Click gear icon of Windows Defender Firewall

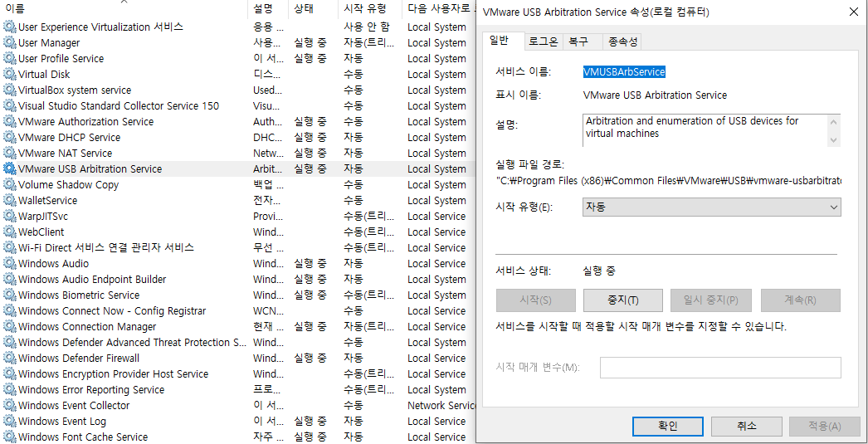[x=9, y=359]
